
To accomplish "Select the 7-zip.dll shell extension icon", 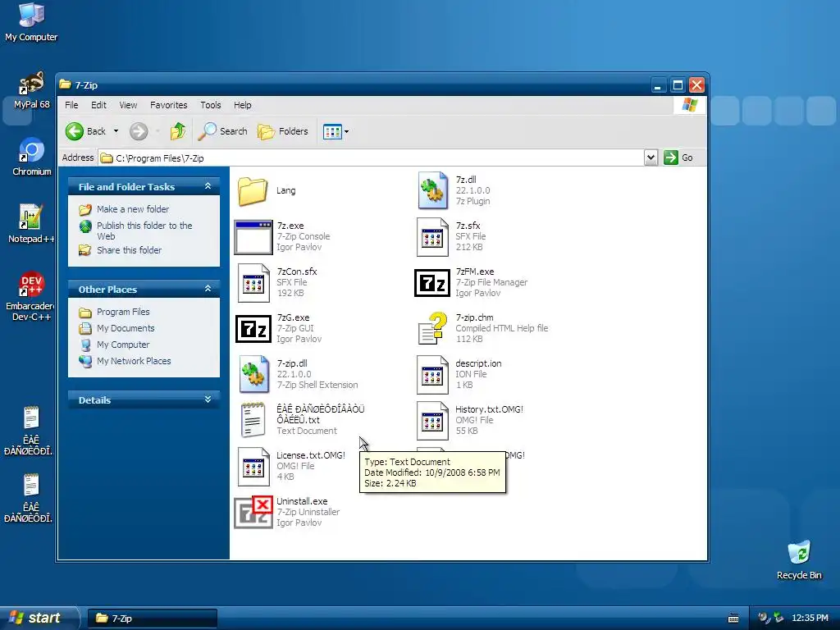I will [253, 374].
